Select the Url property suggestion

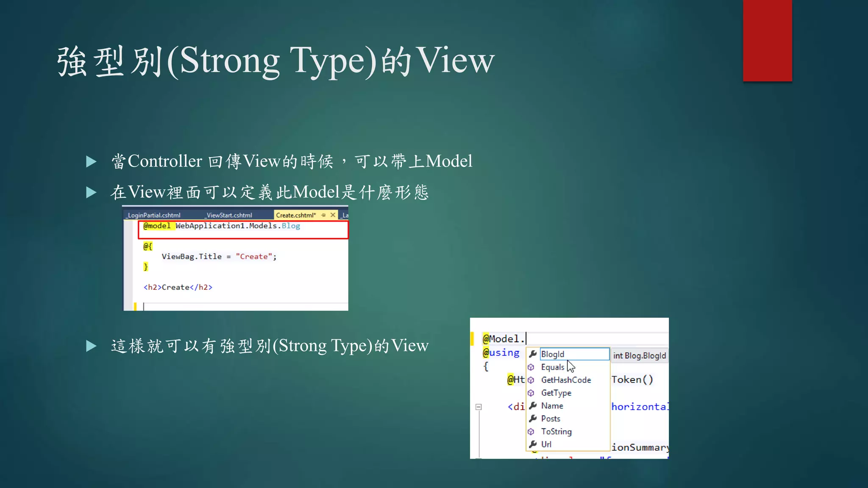pyautogui.click(x=546, y=444)
